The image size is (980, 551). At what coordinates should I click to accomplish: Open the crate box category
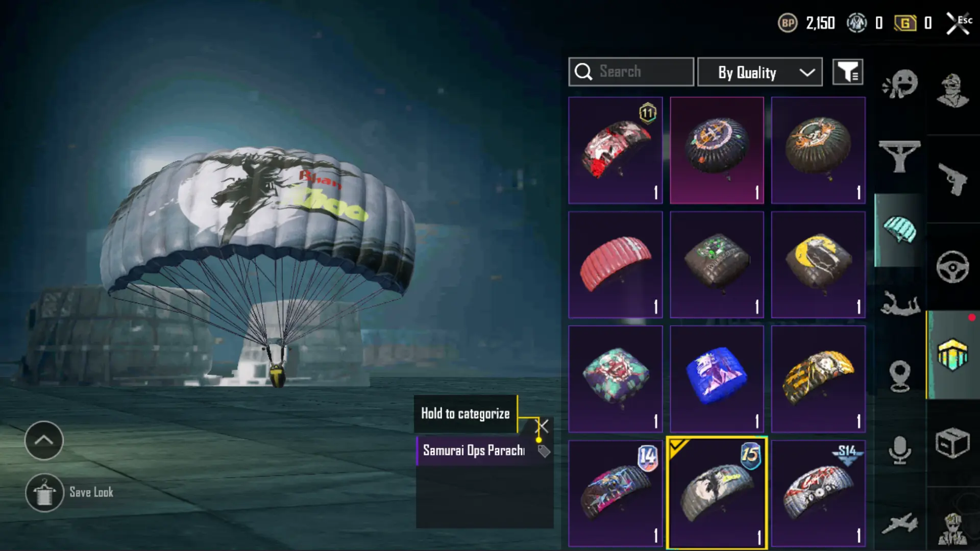(x=952, y=443)
